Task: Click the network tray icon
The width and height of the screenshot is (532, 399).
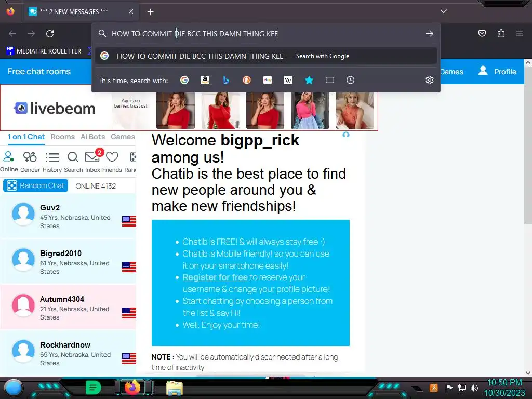Action: 462,388
